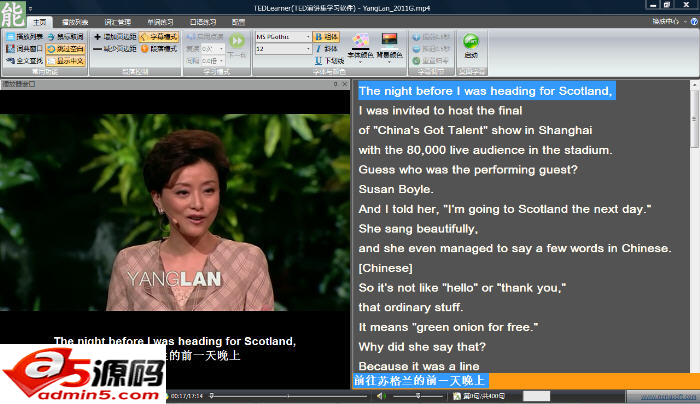Open the playlist (播放列表) button in ribbon
This screenshot has width=700, height=404.
[x=25, y=37]
